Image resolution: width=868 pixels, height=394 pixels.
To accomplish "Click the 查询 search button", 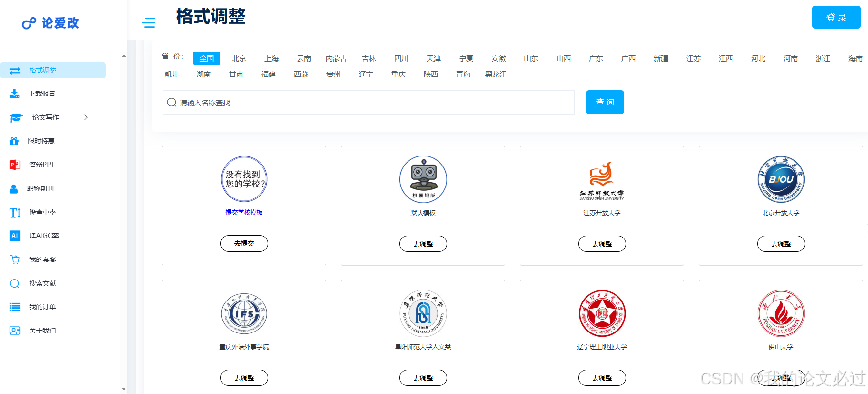I will [x=605, y=102].
